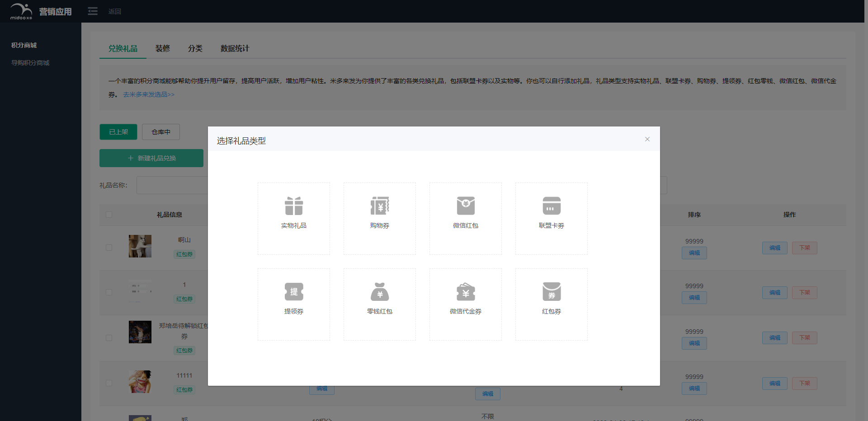Viewport: 868px width, 421px height.
Task: Switch to the 装修 tab
Action: pos(163,48)
